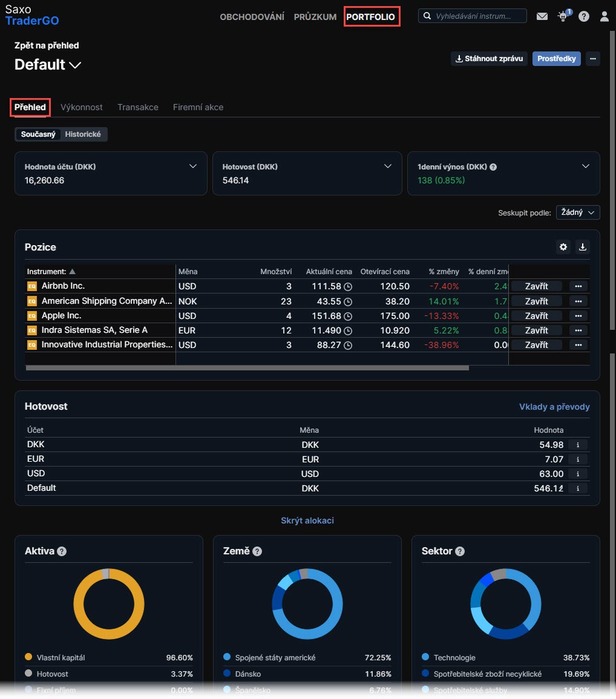This screenshot has width=616, height=699.
Task: Open the help question mark icon in header
Action: [x=584, y=16]
